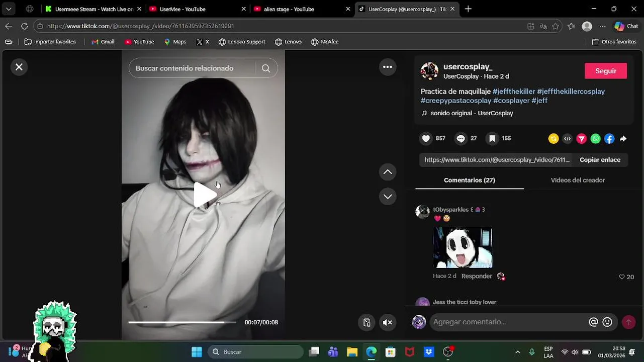Screen dimensions: 644x362
Task: Go to the previous video with the up chevron
Action: tap(388, 172)
